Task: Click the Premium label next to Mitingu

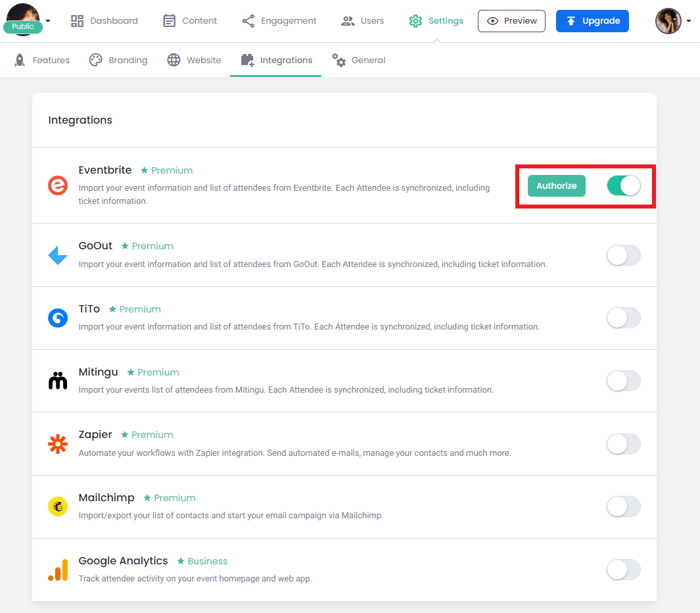Action: (x=158, y=372)
